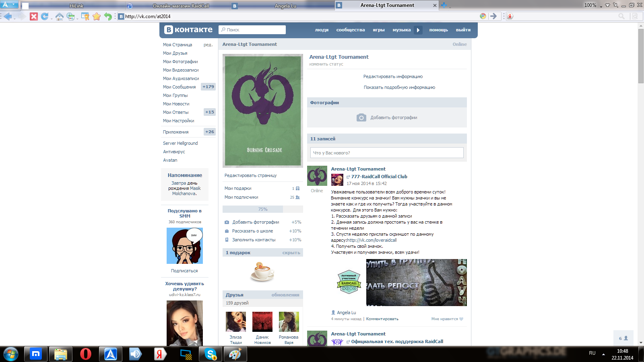Click the Chrome-style engine switch icon
The width and height of the screenshot is (644, 362).
tap(483, 16)
